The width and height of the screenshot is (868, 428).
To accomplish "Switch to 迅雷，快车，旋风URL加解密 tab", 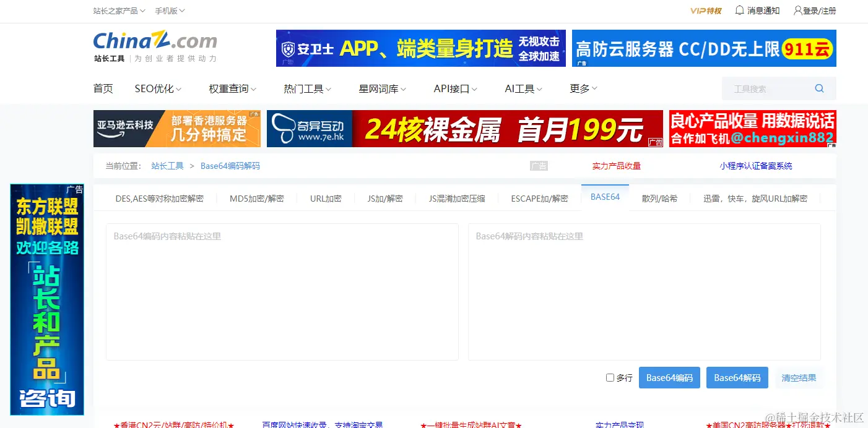I will tap(755, 199).
